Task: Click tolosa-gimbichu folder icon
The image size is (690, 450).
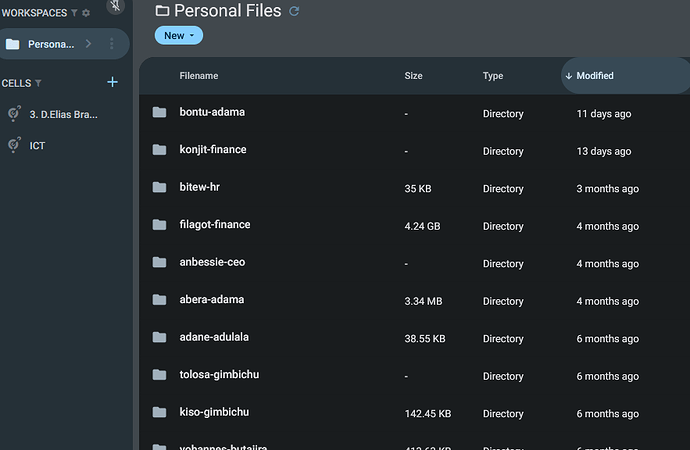Action: tap(159, 375)
